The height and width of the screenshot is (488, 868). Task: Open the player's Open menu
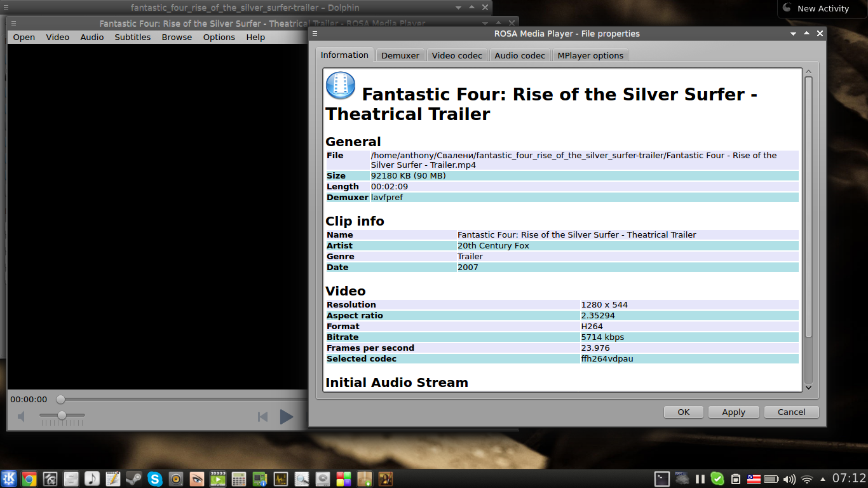click(24, 37)
